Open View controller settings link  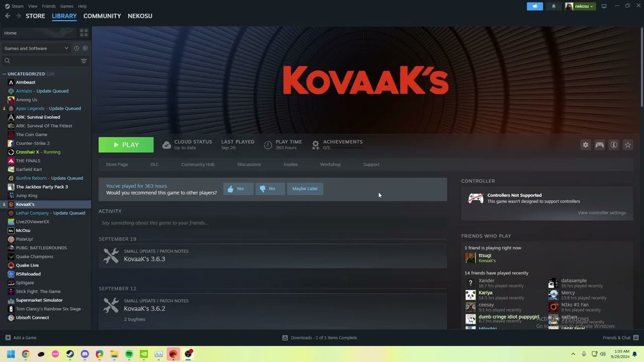coord(602,213)
